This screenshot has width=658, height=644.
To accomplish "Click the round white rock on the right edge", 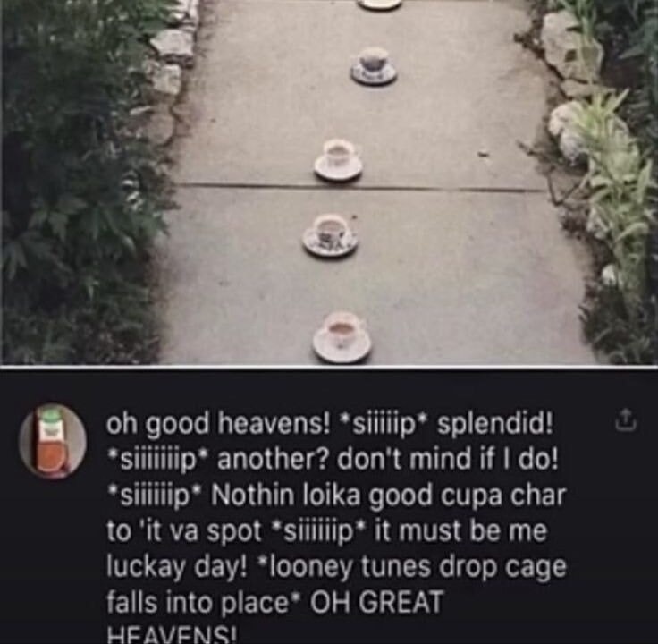I will tap(568, 128).
